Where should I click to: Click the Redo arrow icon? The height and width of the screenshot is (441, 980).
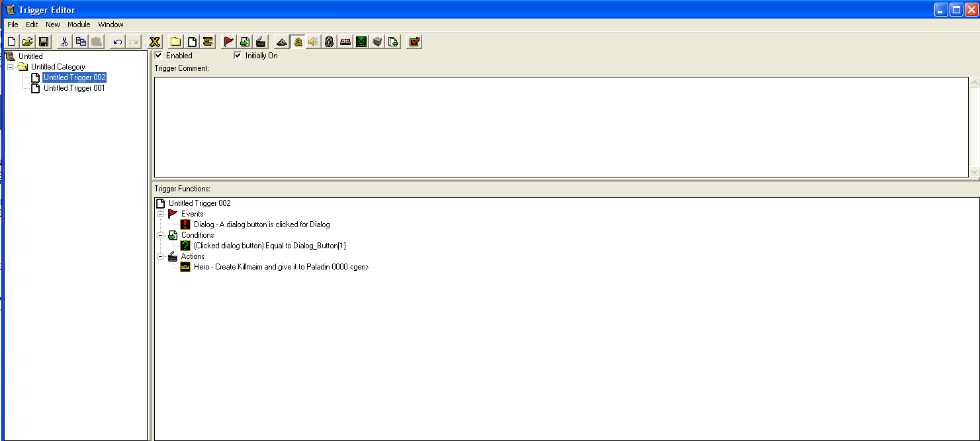tap(134, 42)
